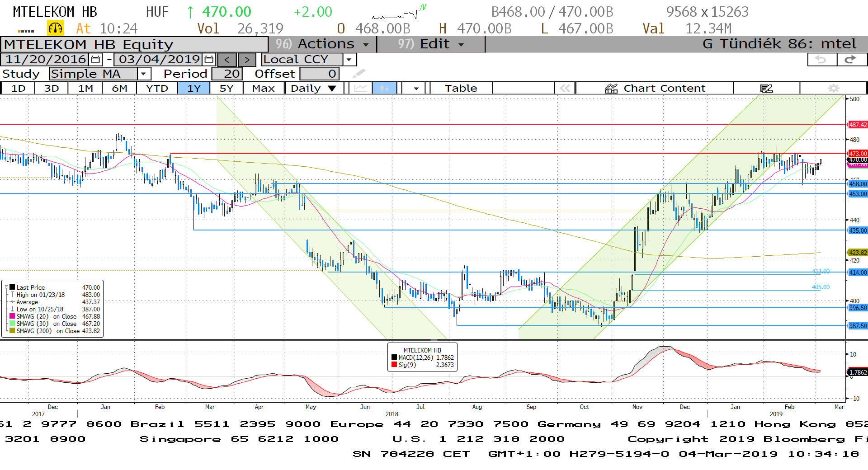
Task: Click the Offset value field
Action: click(x=319, y=74)
